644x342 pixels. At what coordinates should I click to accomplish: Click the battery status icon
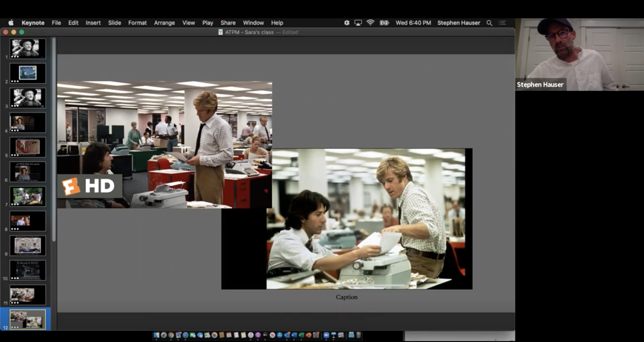384,23
